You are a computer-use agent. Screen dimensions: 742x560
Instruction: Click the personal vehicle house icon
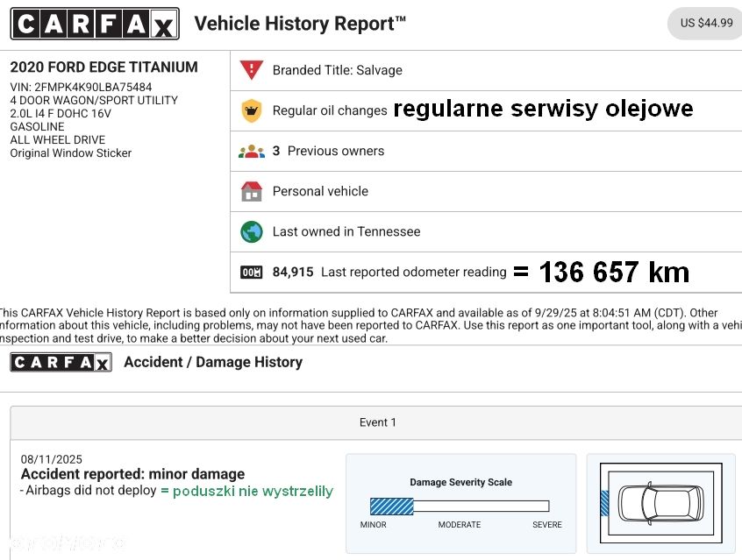click(251, 192)
